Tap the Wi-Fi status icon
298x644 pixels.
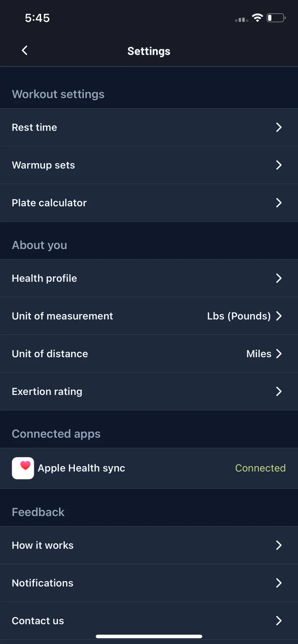[x=257, y=18]
